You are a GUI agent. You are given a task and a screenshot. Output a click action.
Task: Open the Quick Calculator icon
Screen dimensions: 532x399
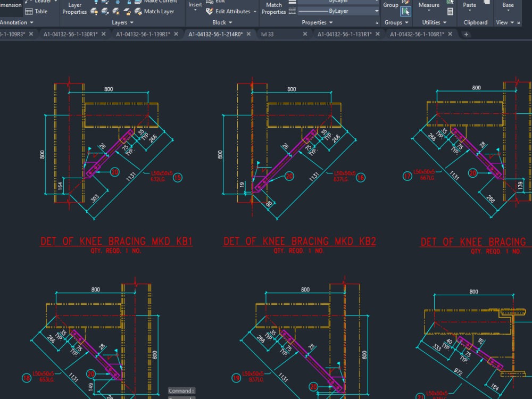(x=451, y=11)
